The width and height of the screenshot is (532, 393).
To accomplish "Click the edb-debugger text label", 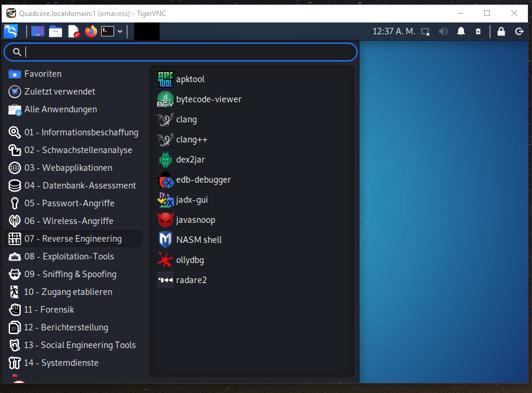I will click(x=203, y=180).
